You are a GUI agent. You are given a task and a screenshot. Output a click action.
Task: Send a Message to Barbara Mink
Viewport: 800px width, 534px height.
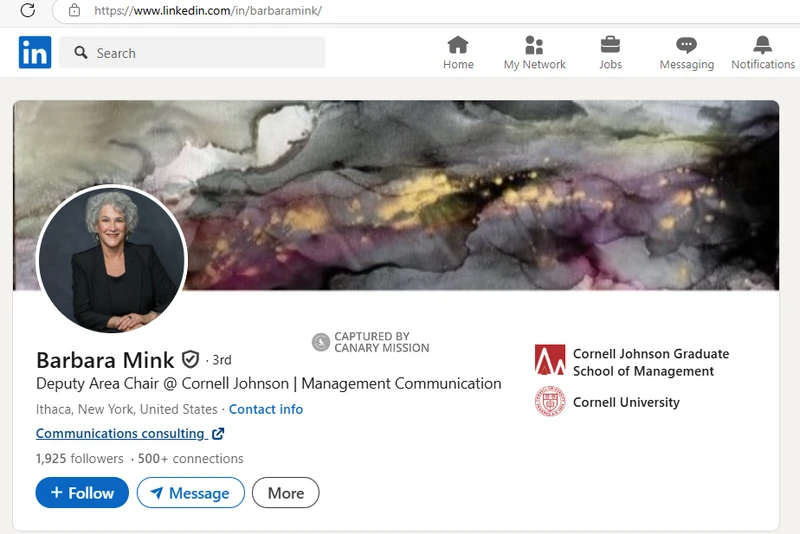click(191, 493)
